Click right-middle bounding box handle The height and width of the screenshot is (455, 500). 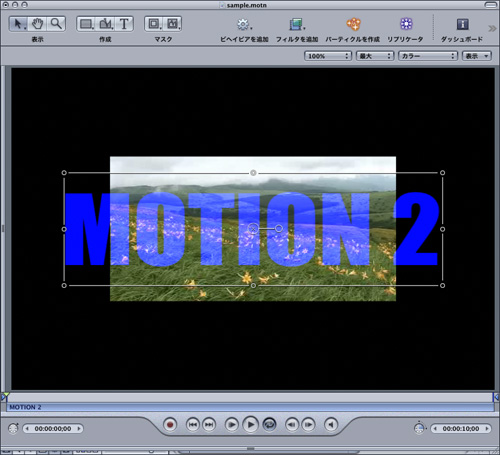tap(442, 229)
